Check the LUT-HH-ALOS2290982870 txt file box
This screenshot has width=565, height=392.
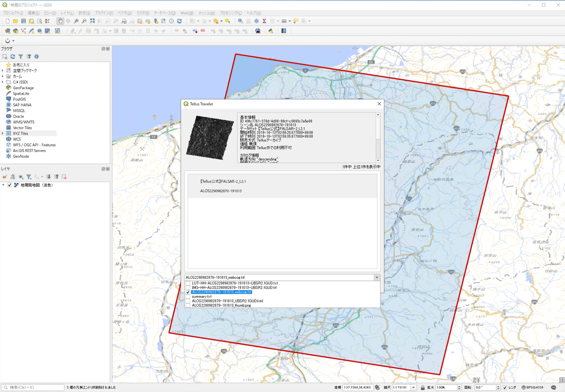pyautogui.click(x=188, y=283)
